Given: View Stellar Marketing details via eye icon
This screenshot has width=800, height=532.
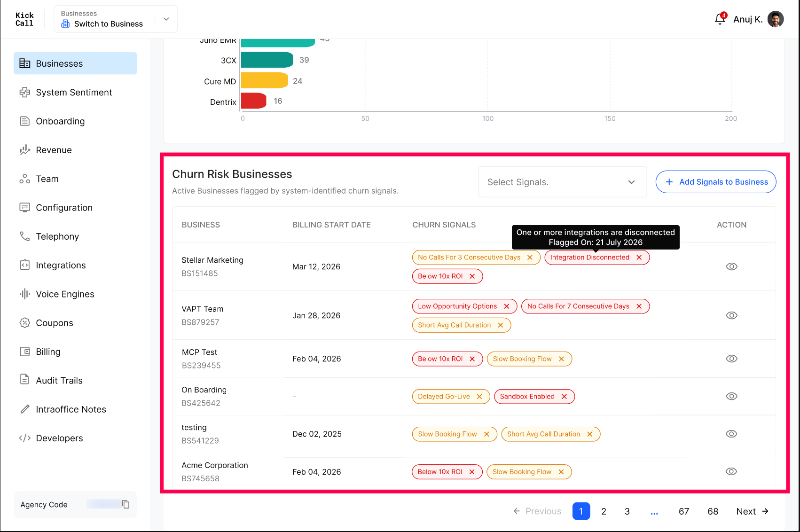Looking at the screenshot, I should [x=731, y=266].
